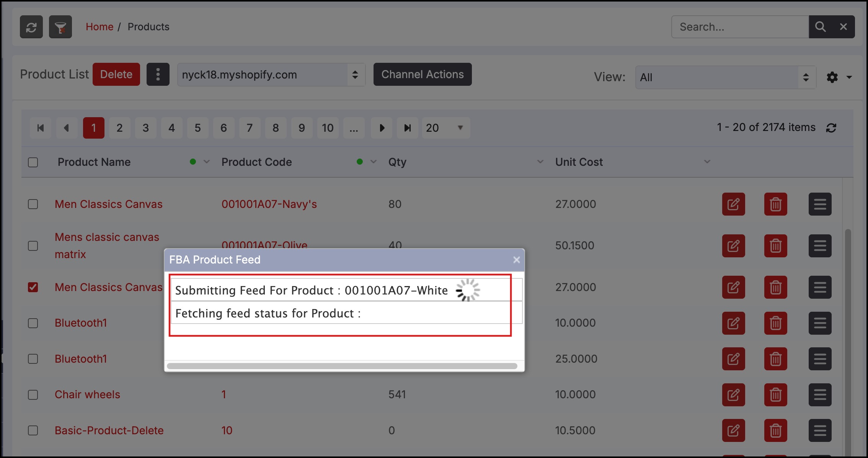This screenshot has height=458, width=868.
Task: Open nyck18.myshopify.com channel dropdown
Action: (x=271, y=75)
